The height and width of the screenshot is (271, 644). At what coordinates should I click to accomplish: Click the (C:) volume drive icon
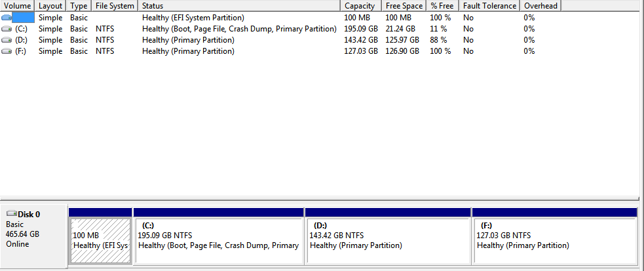(x=7, y=29)
